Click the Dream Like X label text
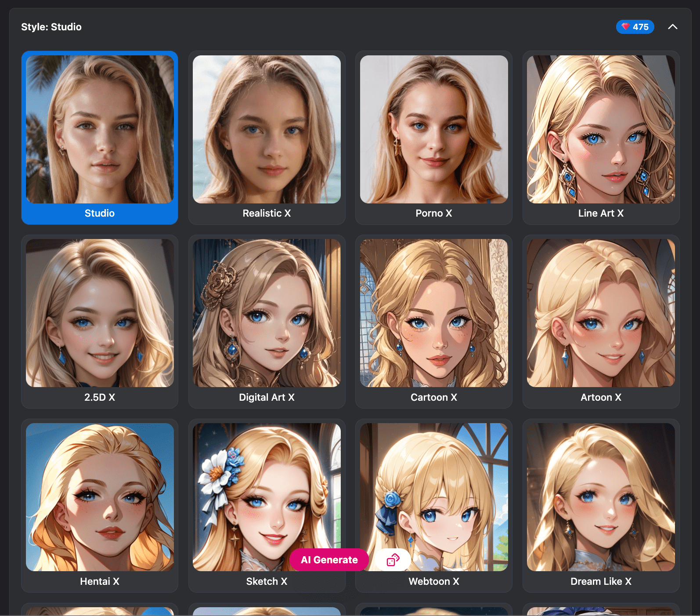This screenshot has width=700, height=616. coord(601,582)
